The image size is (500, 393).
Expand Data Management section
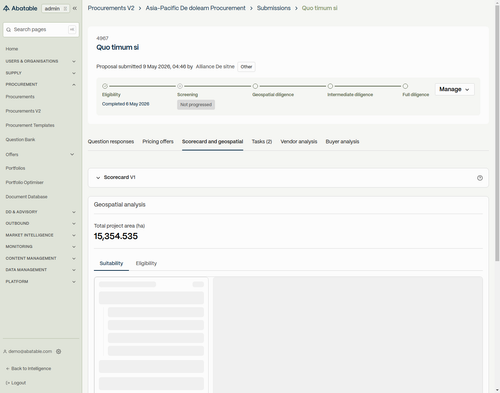40,270
